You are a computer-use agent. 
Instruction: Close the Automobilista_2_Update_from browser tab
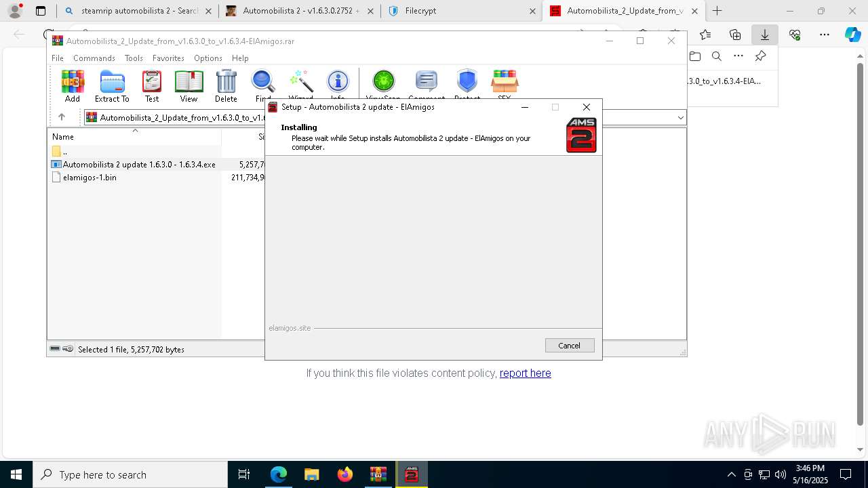696,11
